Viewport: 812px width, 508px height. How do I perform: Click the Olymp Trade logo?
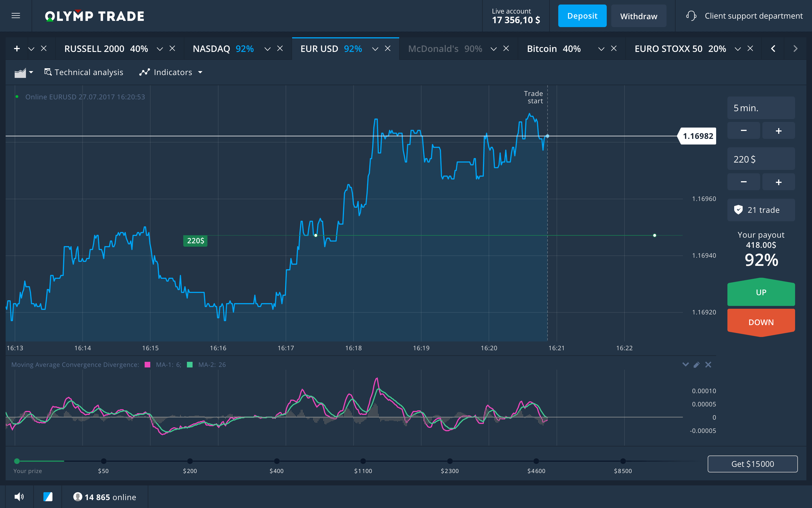95,16
